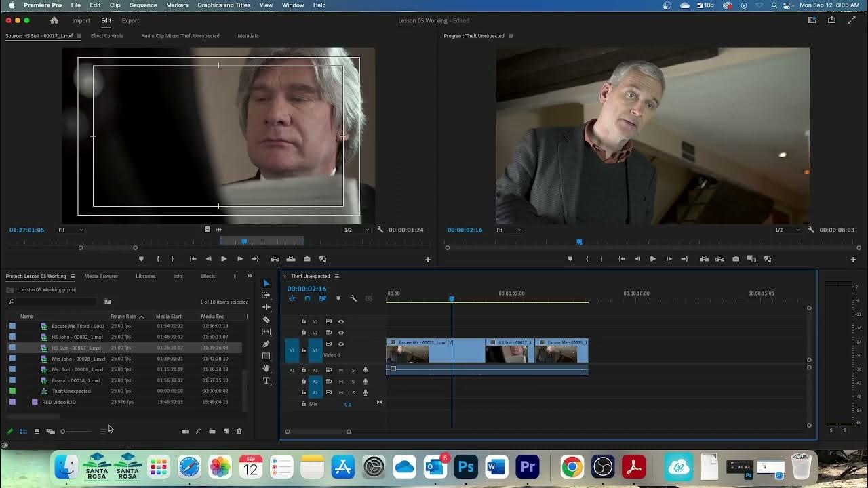868x488 pixels.
Task: Toggle Linked Selection in timeline
Action: [322, 298]
